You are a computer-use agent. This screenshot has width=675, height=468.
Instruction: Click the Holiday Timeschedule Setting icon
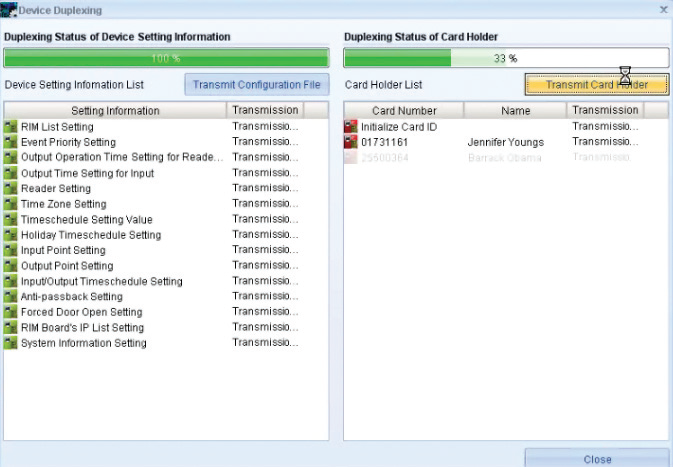point(11,235)
